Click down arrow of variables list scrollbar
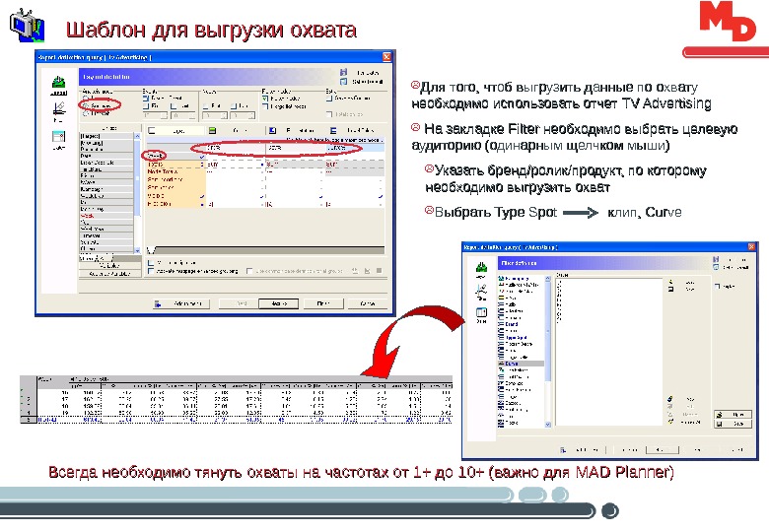 [x=137, y=250]
